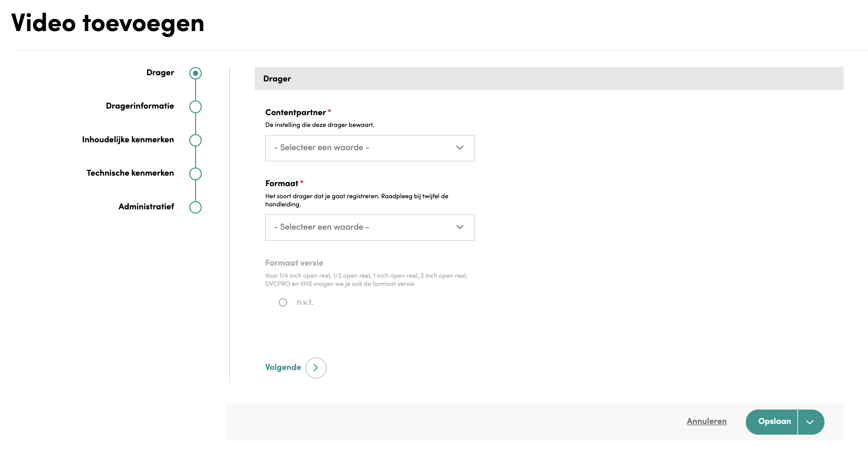Click the Inhoudelijke kenmerken step circle

click(x=195, y=140)
